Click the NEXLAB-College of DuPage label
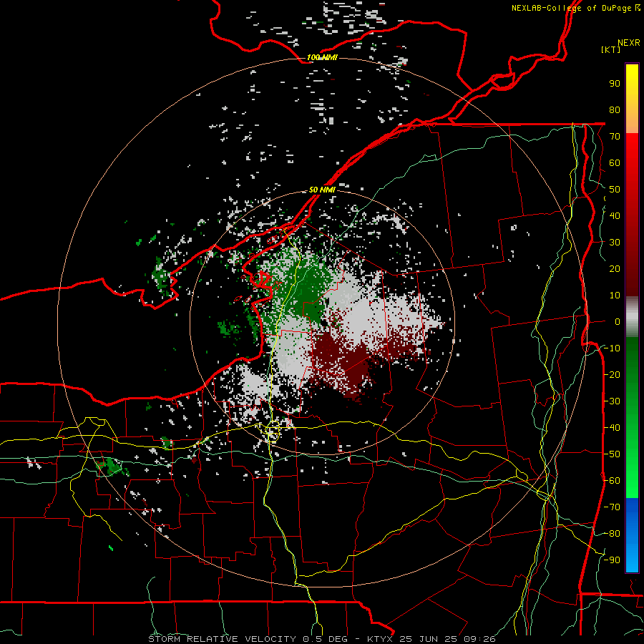Viewport: 644px width, 644px height. [x=571, y=8]
